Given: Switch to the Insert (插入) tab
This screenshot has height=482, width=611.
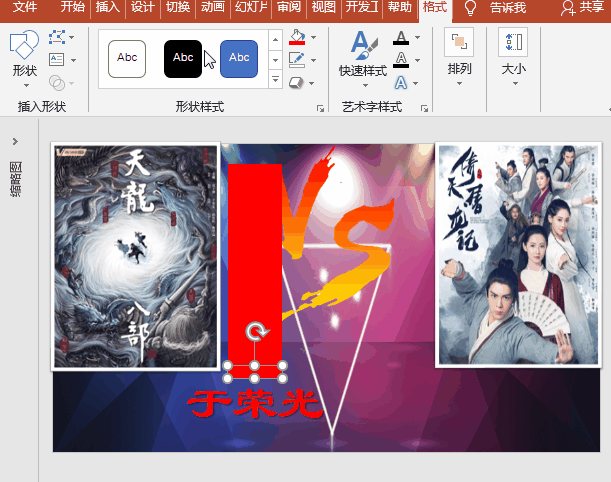Looking at the screenshot, I should (x=108, y=7).
